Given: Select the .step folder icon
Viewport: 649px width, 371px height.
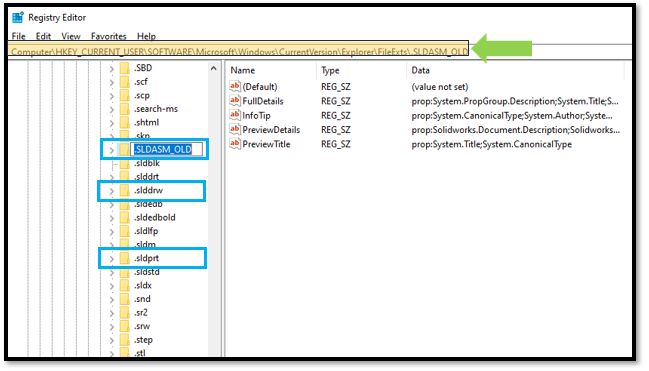Looking at the screenshot, I should pos(125,340).
